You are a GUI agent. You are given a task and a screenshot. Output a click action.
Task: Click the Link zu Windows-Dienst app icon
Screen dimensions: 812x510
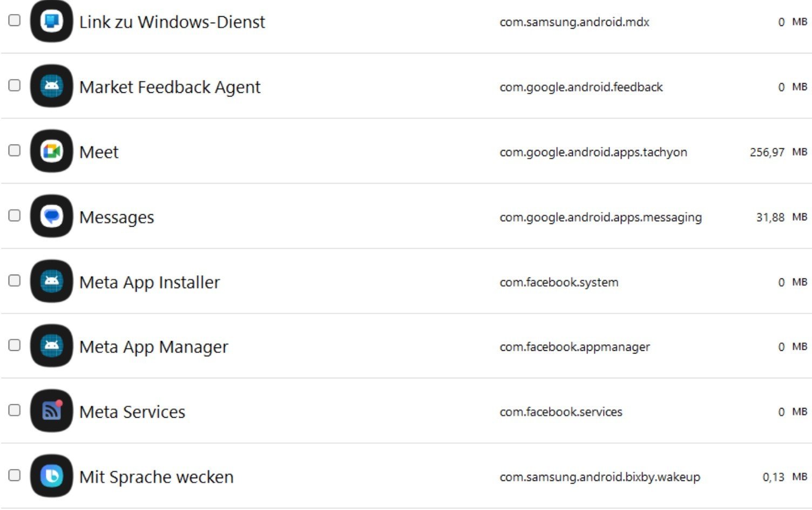pyautogui.click(x=51, y=22)
